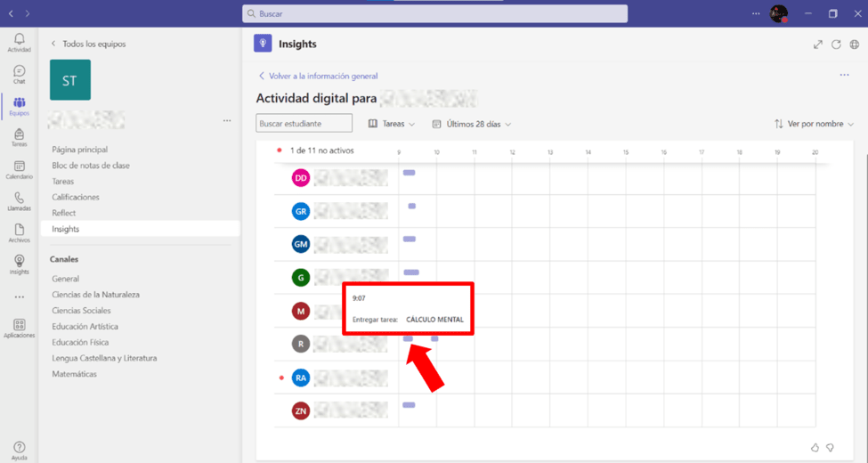Click the activity bar in G's row
Viewport: 868px width, 463px height.
coord(411,272)
